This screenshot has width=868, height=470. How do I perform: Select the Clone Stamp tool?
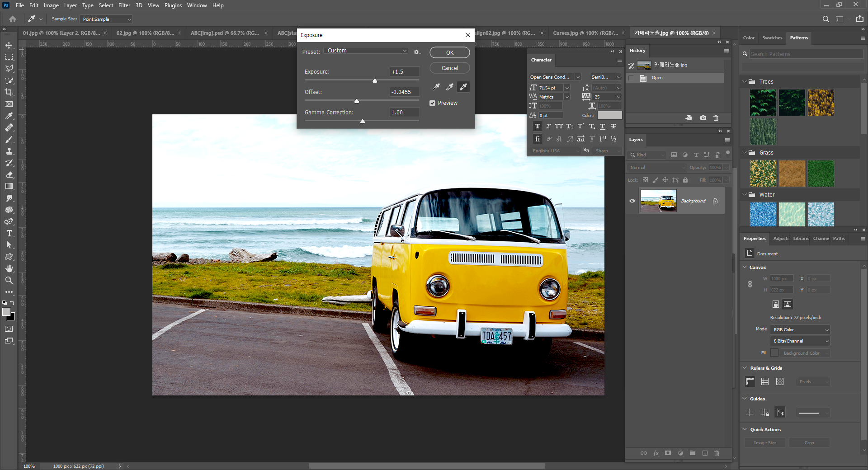pyautogui.click(x=9, y=151)
